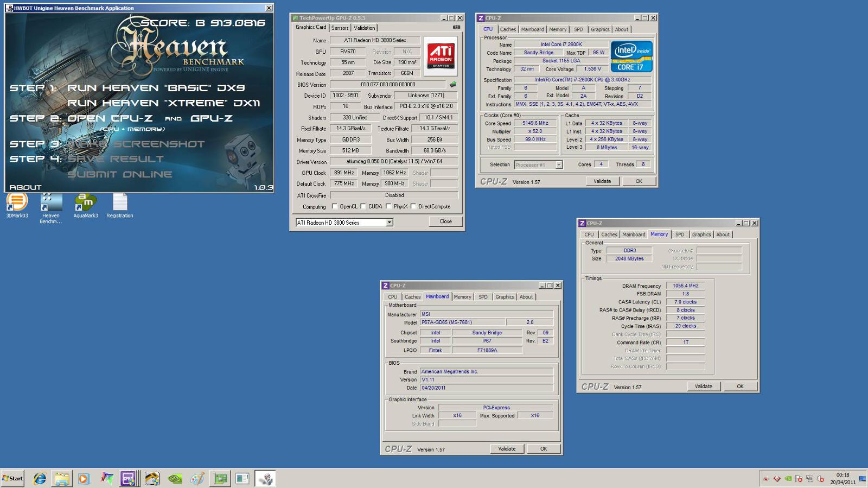Click the Core Speed value 5149.6 MHz
Viewport: 868px width, 488px height.
[x=535, y=123]
